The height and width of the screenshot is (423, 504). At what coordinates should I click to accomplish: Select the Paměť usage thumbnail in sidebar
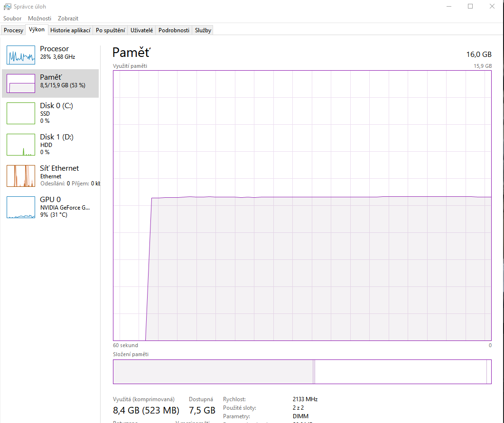(21, 83)
